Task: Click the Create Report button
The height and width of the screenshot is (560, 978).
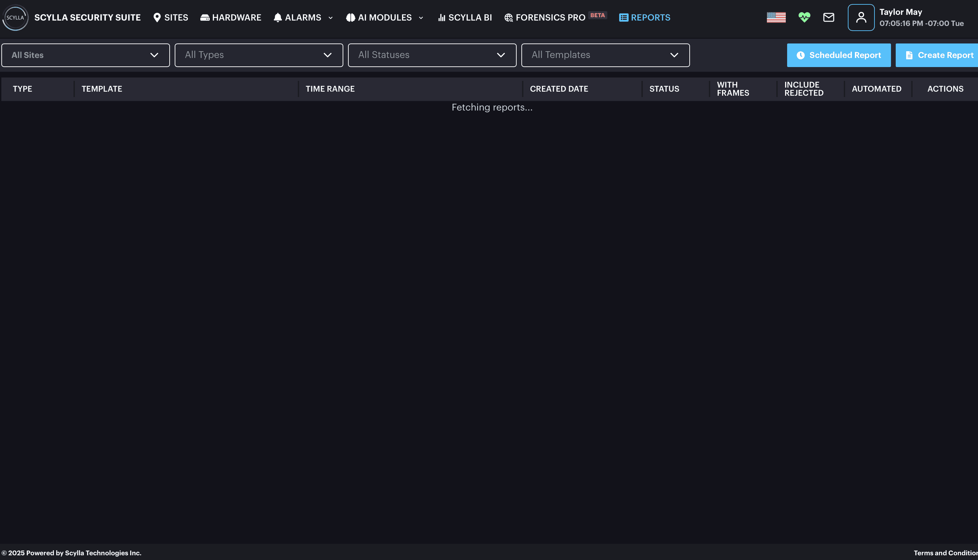Action: (x=937, y=55)
